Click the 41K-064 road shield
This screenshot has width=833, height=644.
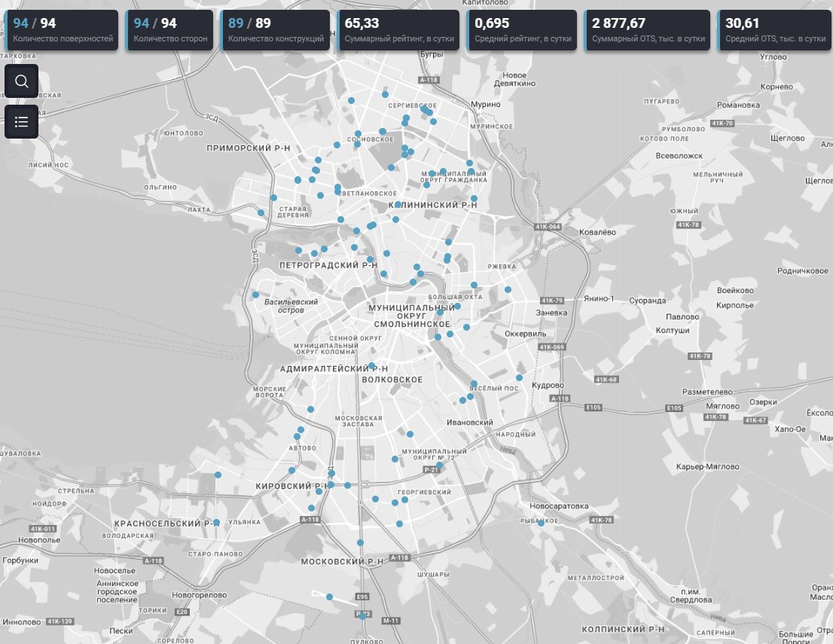(548, 227)
